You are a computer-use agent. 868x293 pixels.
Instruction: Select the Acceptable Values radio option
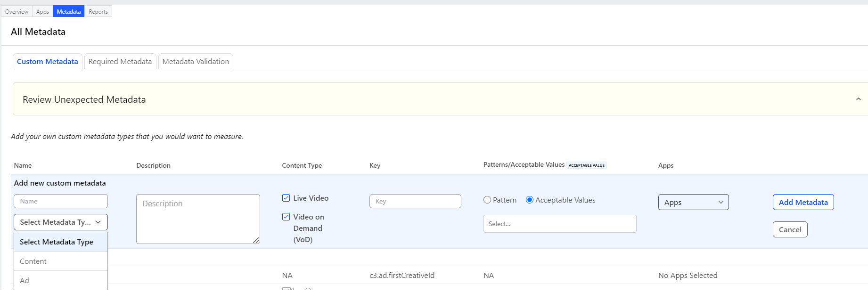[530, 200]
